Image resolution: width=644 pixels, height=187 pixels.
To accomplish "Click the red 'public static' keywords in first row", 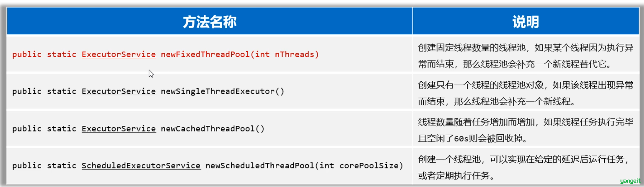I will coord(44,55).
